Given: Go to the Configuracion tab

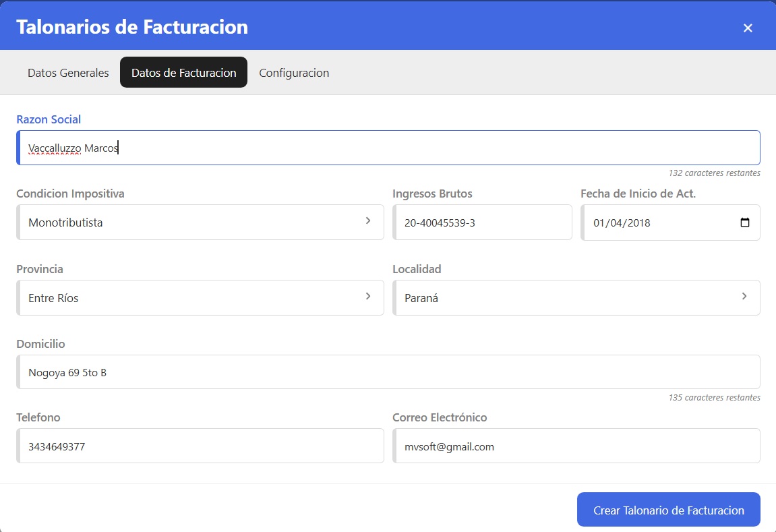Looking at the screenshot, I should (x=294, y=73).
